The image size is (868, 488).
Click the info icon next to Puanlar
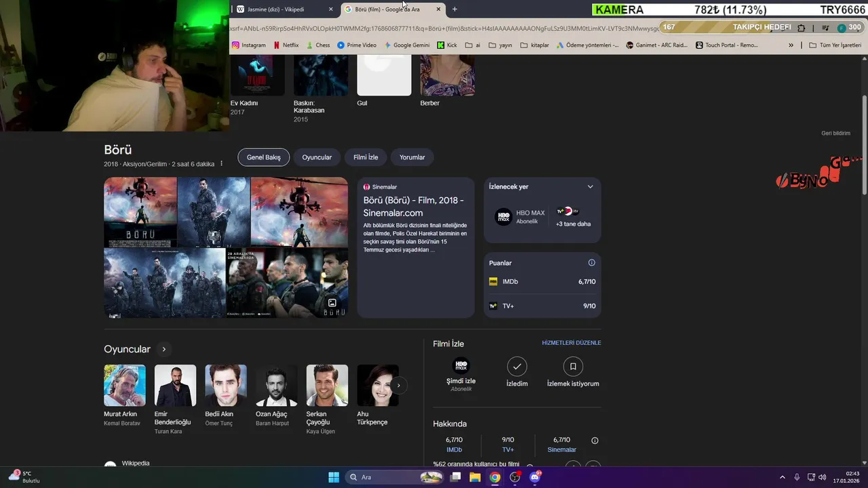[591, 263]
